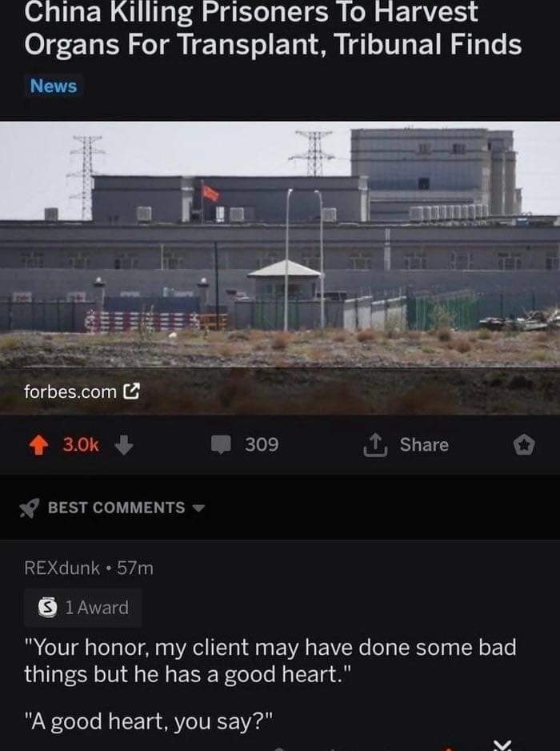Click the silver award icon on comment

click(x=47, y=608)
